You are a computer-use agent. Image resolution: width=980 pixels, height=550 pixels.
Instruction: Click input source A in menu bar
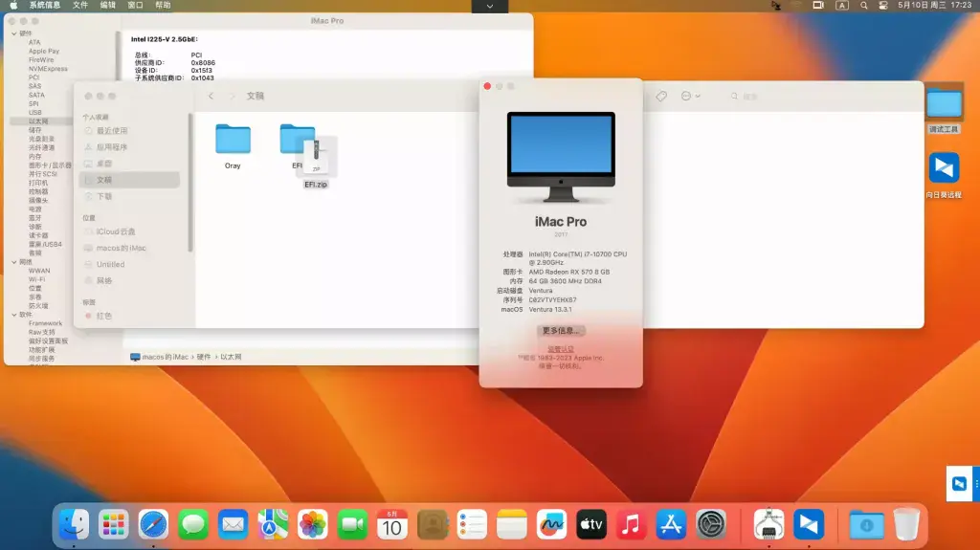(842, 5)
